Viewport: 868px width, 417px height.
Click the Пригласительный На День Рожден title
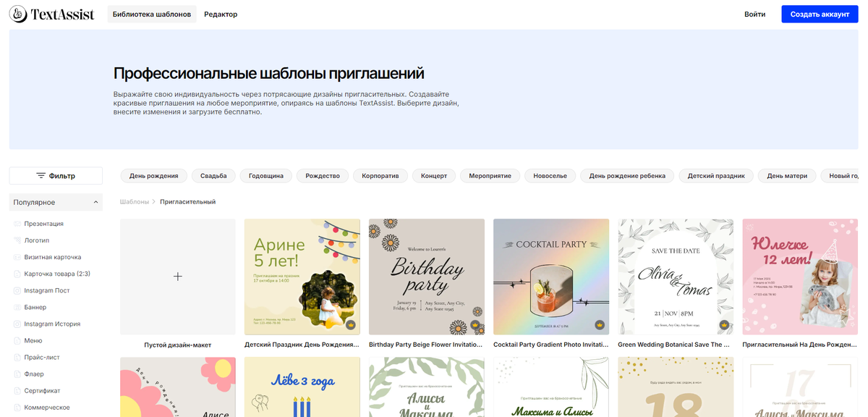[x=800, y=345]
